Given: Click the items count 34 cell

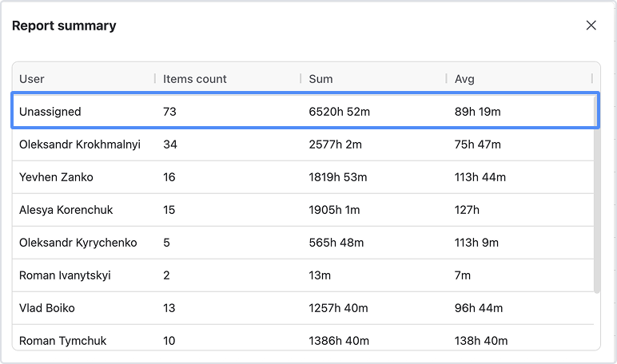Looking at the screenshot, I should [x=169, y=144].
